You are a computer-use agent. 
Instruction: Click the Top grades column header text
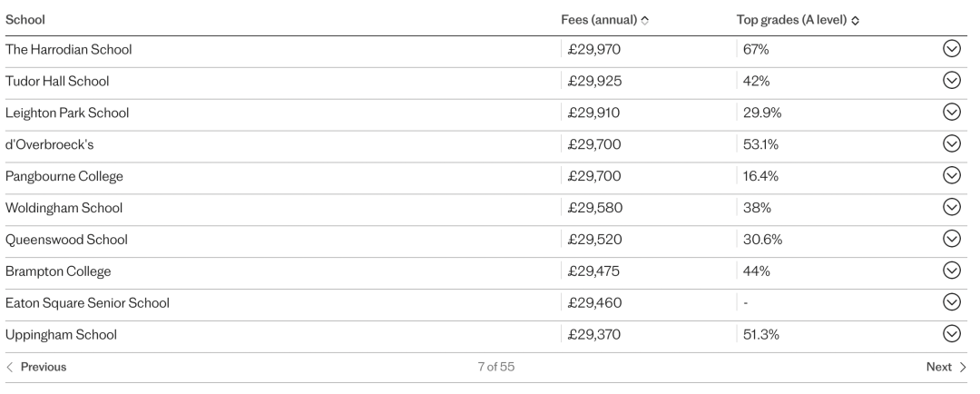coord(791,20)
